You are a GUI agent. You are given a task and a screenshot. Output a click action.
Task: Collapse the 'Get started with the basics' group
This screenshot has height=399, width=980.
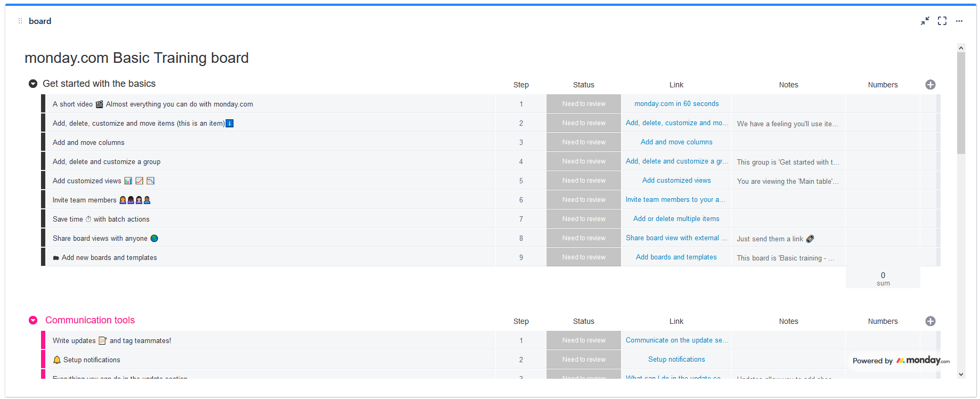point(33,84)
